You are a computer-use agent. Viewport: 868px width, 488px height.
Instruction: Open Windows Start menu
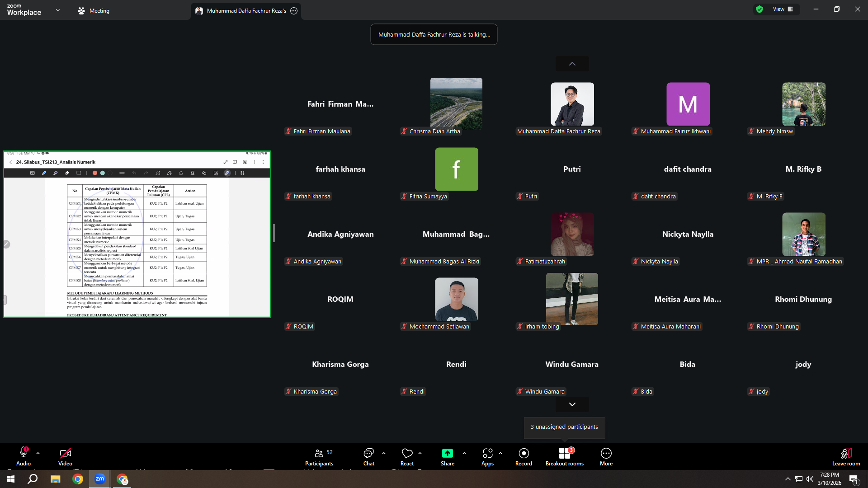tap(11, 479)
